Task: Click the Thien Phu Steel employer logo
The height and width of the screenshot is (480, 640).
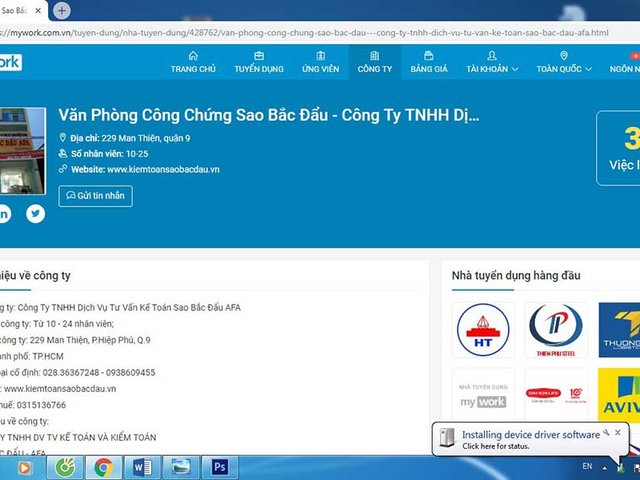Action: coord(556,330)
